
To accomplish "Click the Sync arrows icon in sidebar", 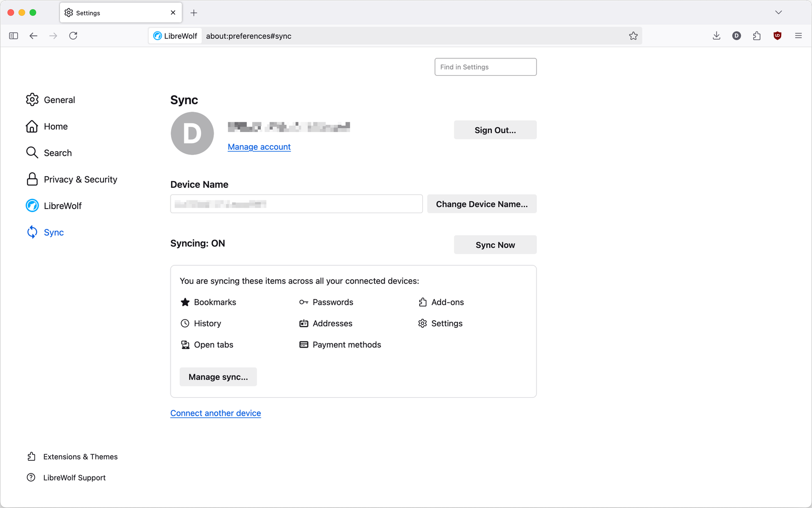I will pos(32,232).
